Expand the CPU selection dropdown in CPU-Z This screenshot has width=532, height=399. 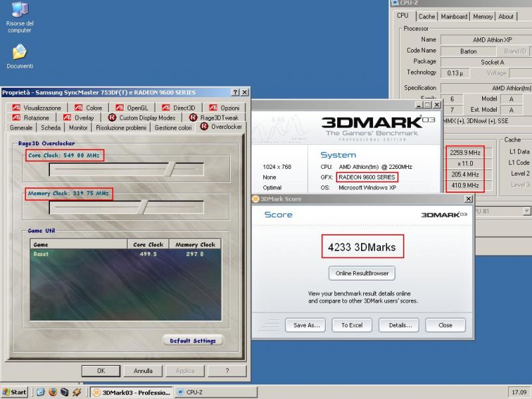pyautogui.click(x=526, y=211)
